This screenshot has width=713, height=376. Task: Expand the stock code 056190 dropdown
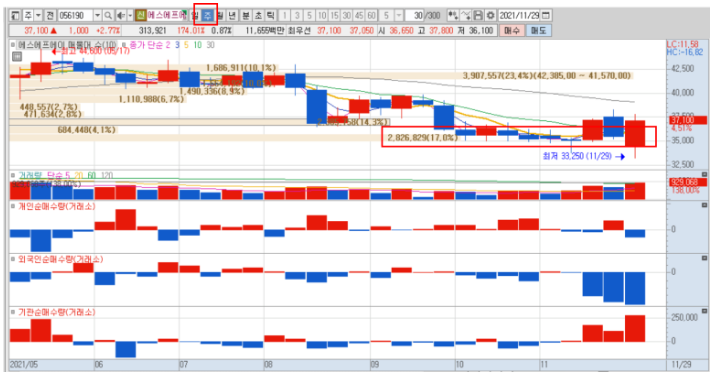[97, 15]
